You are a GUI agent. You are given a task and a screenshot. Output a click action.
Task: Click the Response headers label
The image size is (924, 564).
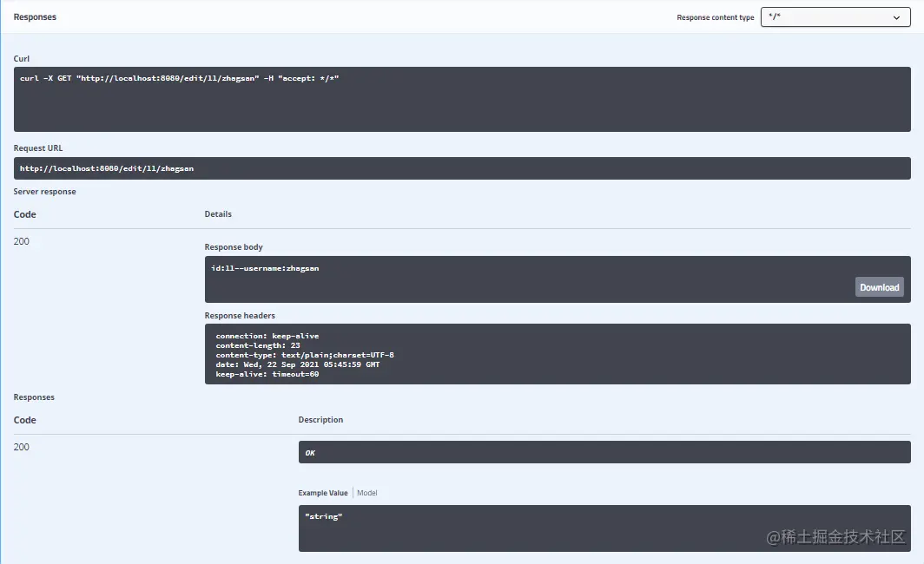tap(240, 316)
